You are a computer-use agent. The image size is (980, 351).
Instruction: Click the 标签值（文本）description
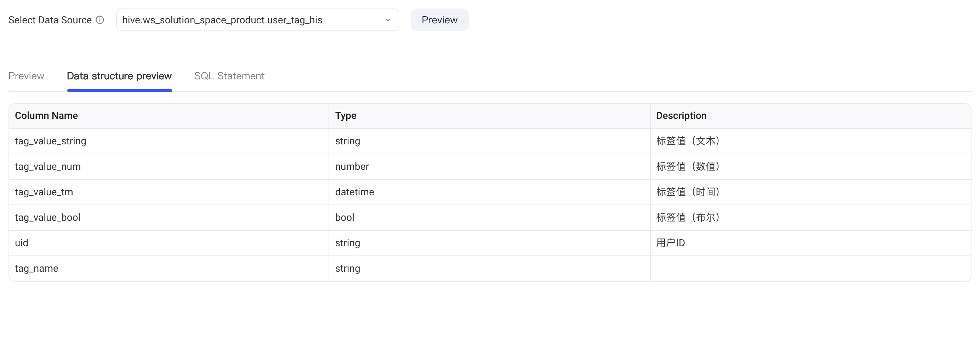click(x=688, y=141)
